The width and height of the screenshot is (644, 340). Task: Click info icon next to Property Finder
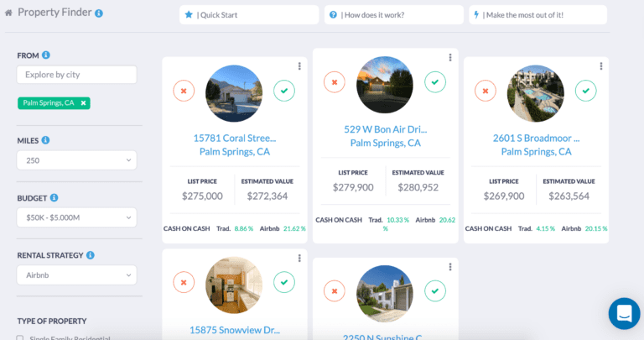pyautogui.click(x=99, y=13)
